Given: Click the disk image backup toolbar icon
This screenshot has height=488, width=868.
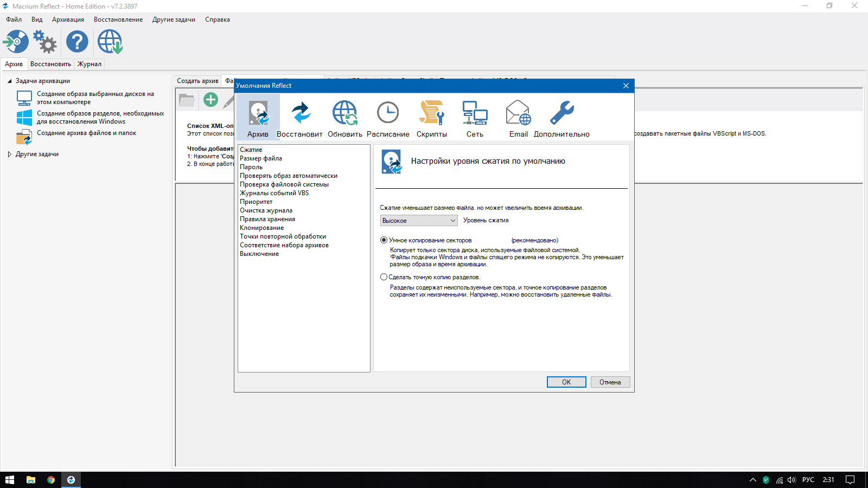Looking at the screenshot, I should click(x=16, y=42).
